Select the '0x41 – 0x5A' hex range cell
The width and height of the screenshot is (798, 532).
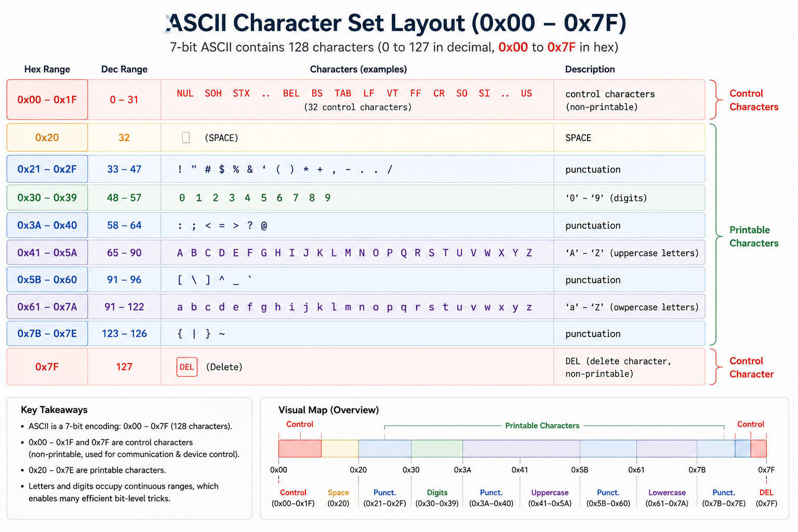47,252
